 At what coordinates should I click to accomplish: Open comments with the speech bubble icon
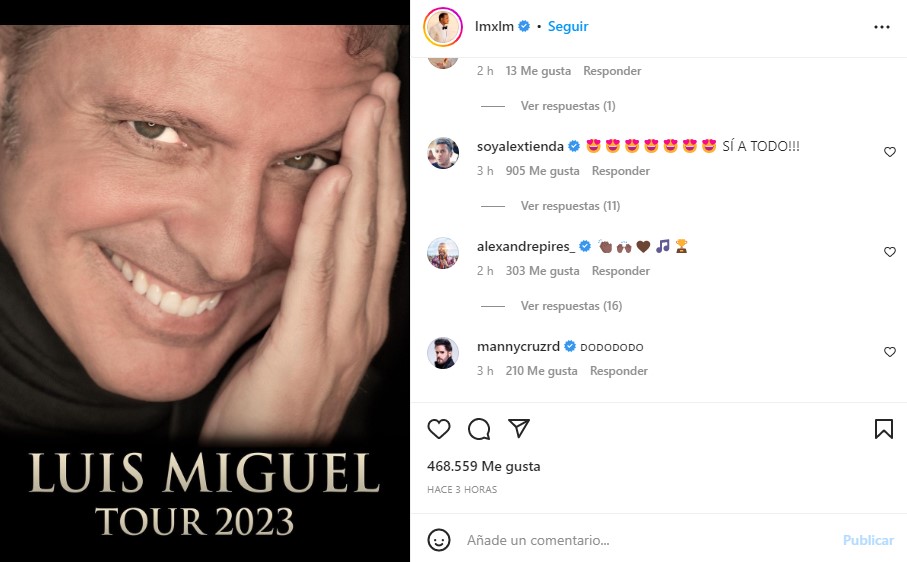coord(479,429)
